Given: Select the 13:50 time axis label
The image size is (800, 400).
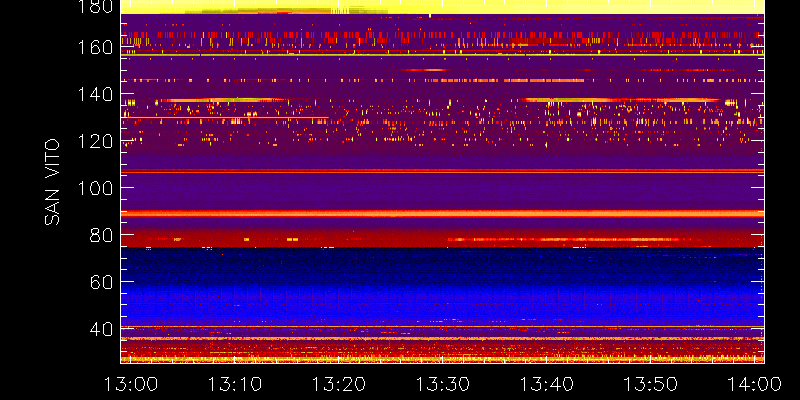Looking at the screenshot, I should point(651,384).
